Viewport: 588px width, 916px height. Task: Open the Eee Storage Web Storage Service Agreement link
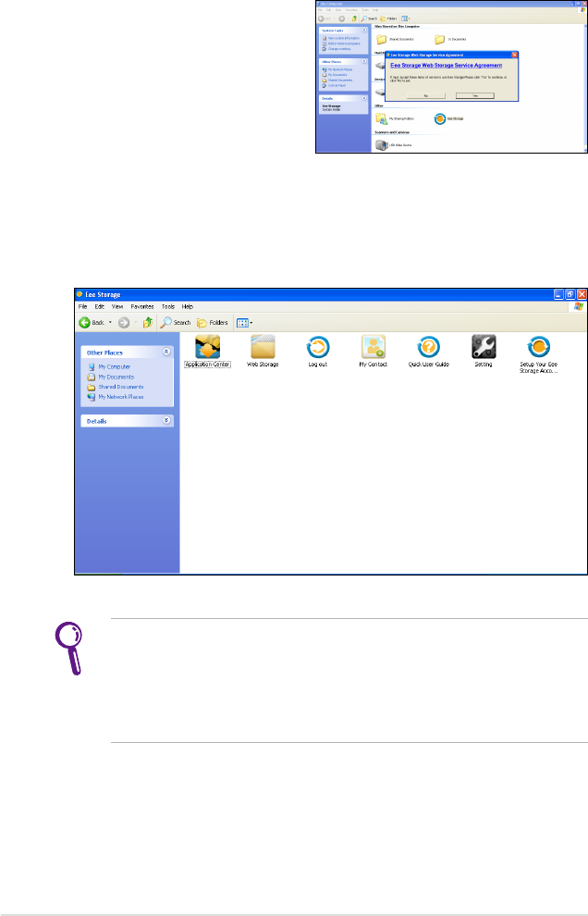(447, 66)
